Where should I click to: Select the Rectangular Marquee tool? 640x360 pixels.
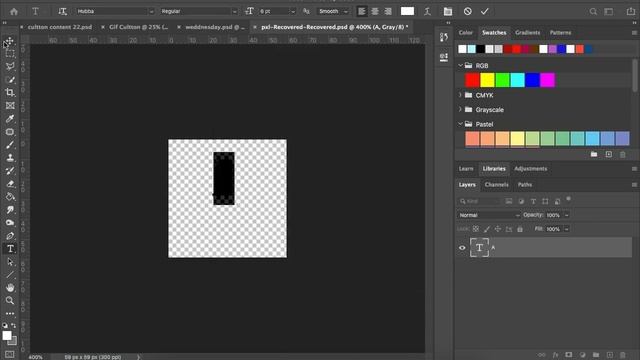tap(10, 53)
